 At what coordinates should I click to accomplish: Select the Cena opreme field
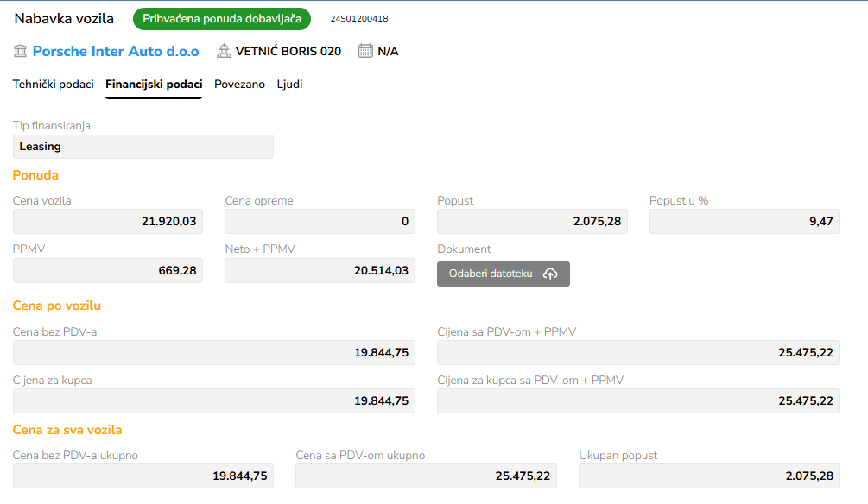coord(320,221)
